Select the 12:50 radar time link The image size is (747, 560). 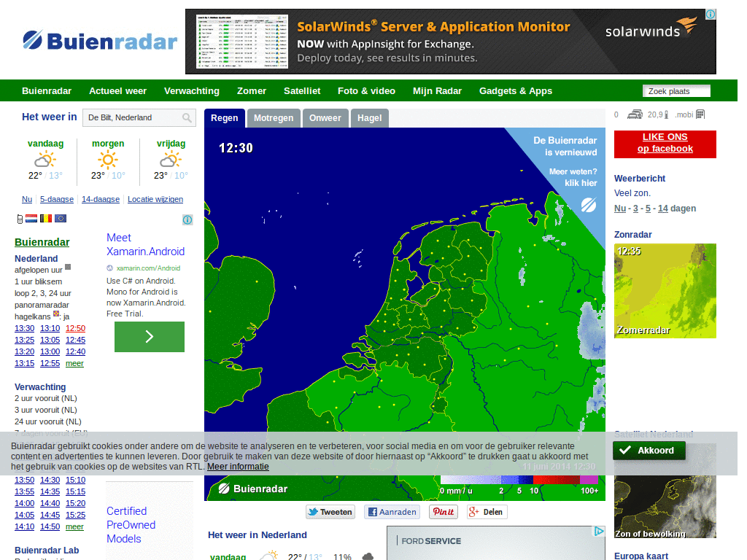(x=75, y=328)
